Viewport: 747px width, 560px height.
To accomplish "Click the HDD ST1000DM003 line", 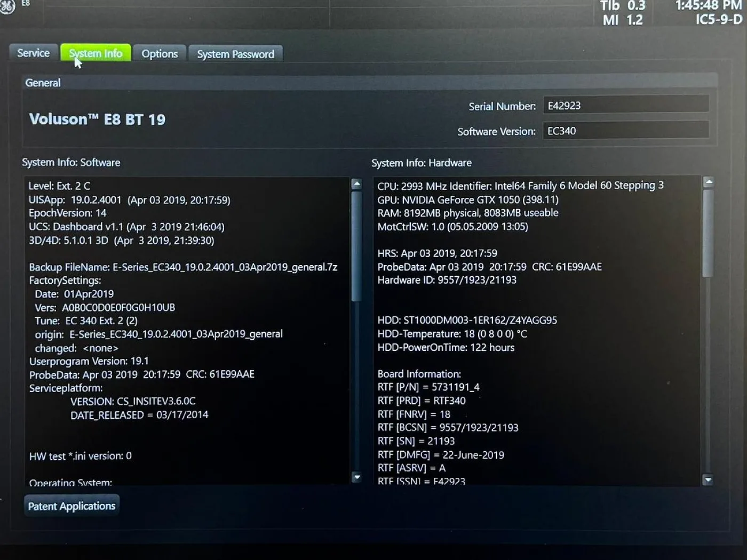I will (467, 320).
